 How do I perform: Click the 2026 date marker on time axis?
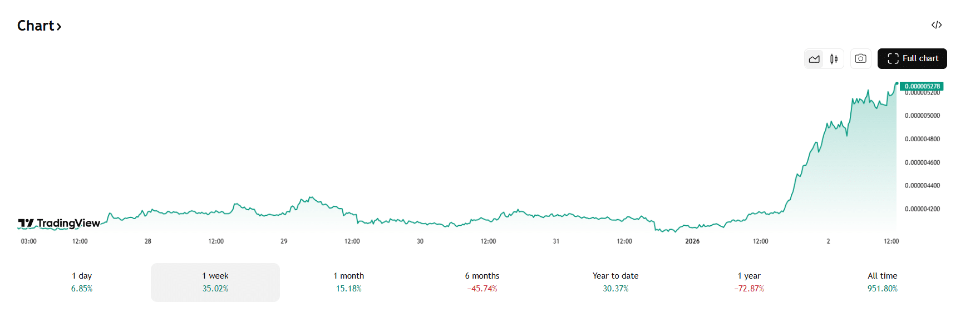point(692,241)
